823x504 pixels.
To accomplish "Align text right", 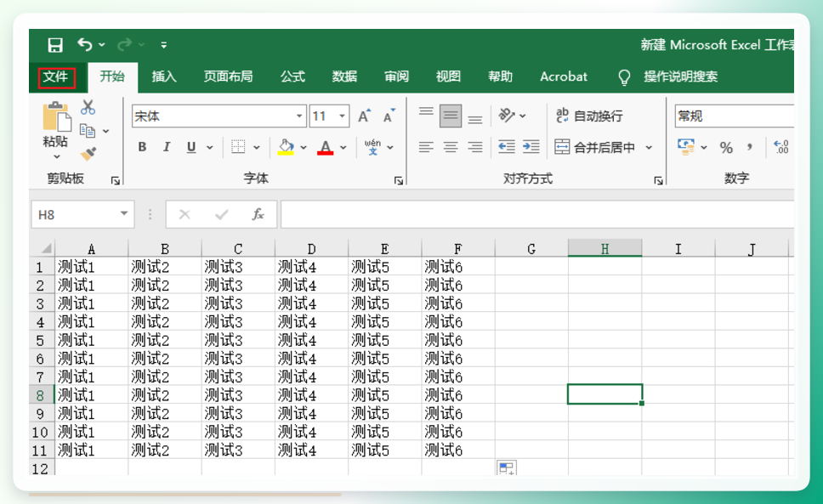I will pyautogui.click(x=475, y=147).
